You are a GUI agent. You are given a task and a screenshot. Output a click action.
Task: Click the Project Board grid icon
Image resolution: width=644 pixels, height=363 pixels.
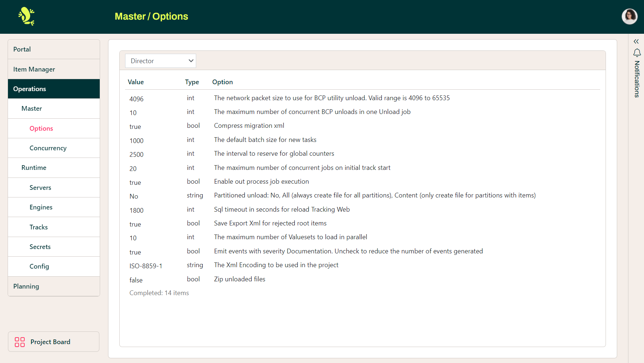(x=20, y=342)
